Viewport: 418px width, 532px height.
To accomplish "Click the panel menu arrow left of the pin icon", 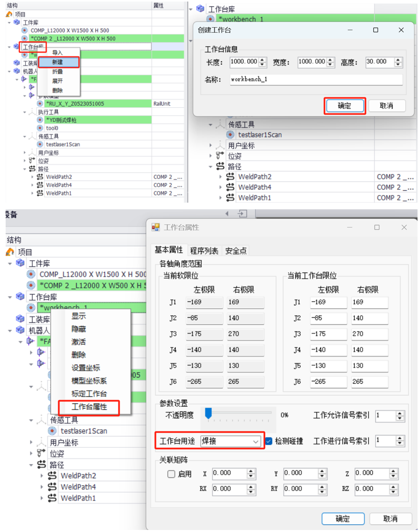I will tap(227, 213).
